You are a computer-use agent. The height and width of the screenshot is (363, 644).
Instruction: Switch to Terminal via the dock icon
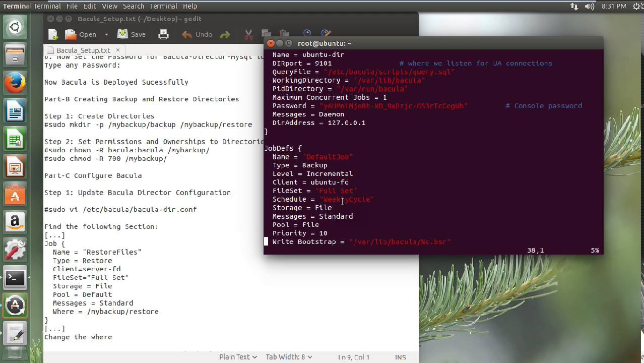(x=15, y=277)
